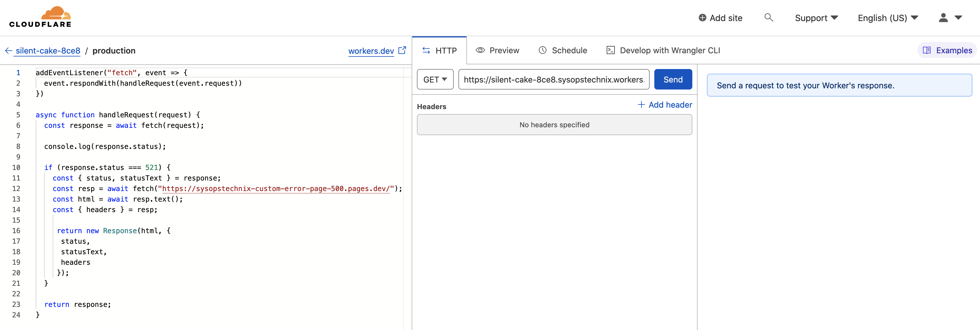Click the book icon in Examples button
This screenshot has height=330, width=980.
pyautogui.click(x=927, y=50)
